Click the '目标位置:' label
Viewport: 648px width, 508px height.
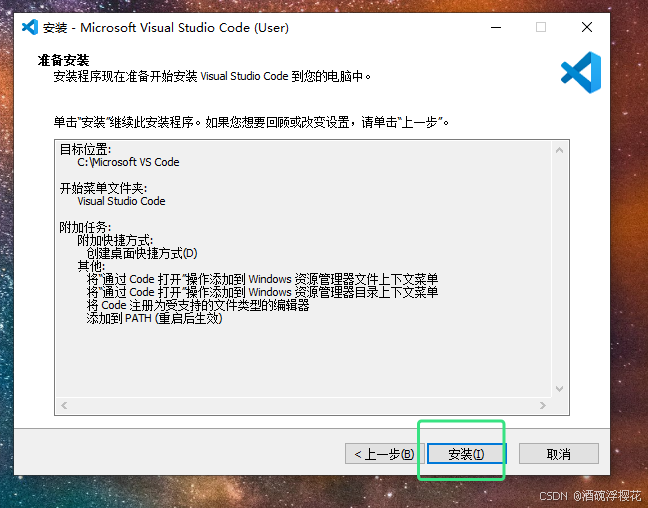pos(86,149)
